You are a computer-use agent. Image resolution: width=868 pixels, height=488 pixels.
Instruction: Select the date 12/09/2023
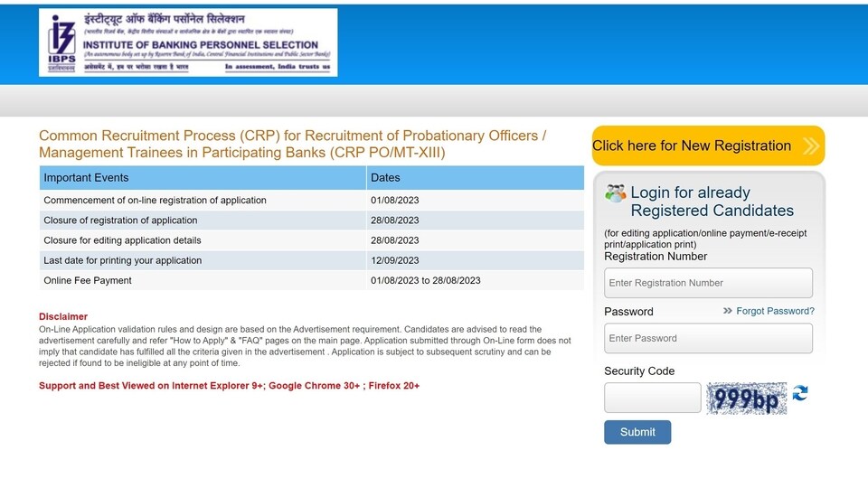[x=395, y=260]
